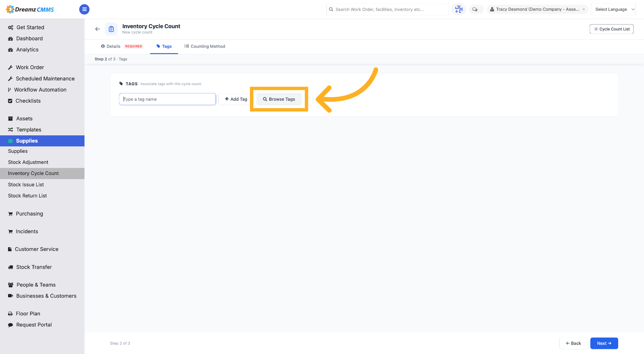Viewport: 644px width, 354px height.
Task: Open the Cycle Count List button
Action: 611,29
